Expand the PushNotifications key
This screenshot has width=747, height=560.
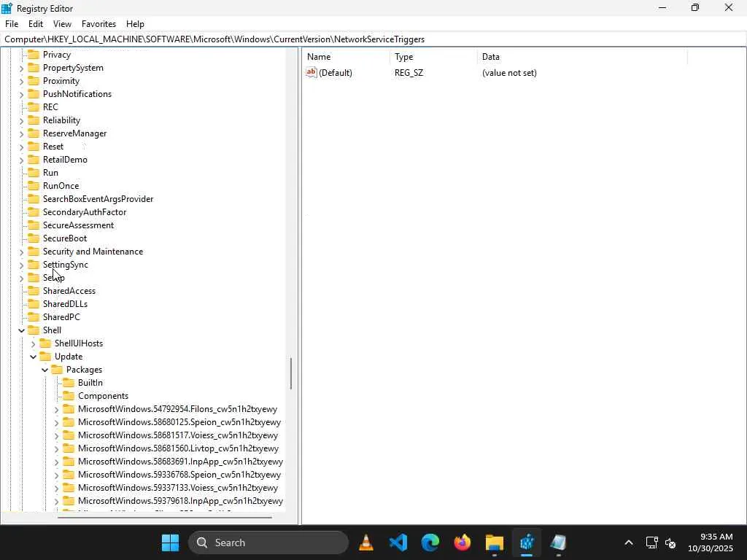pyautogui.click(x=21, y=94)
